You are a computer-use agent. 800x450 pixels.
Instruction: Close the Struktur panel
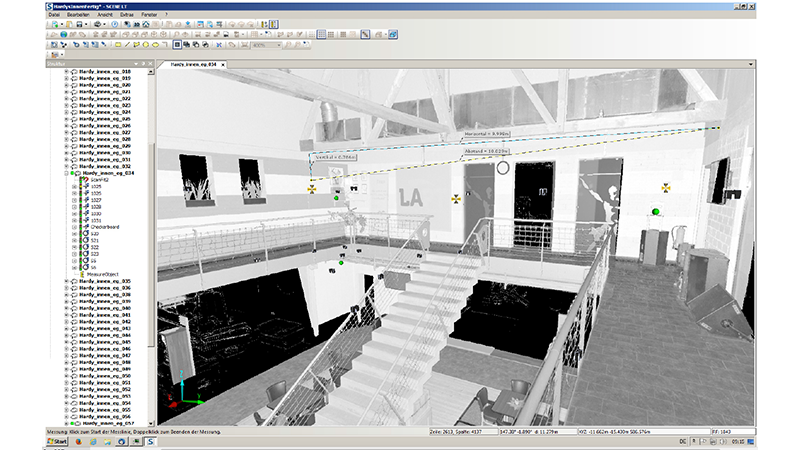coord(150,64)
